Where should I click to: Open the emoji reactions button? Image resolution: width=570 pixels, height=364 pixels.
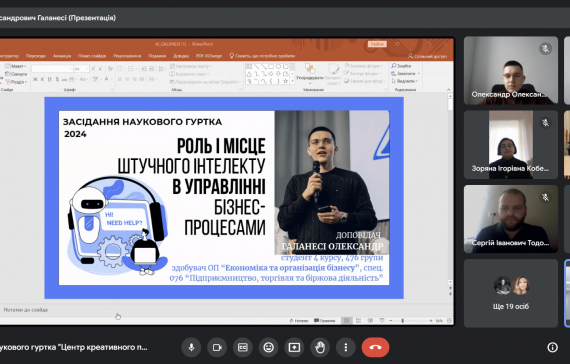click(x=269, y=347)
